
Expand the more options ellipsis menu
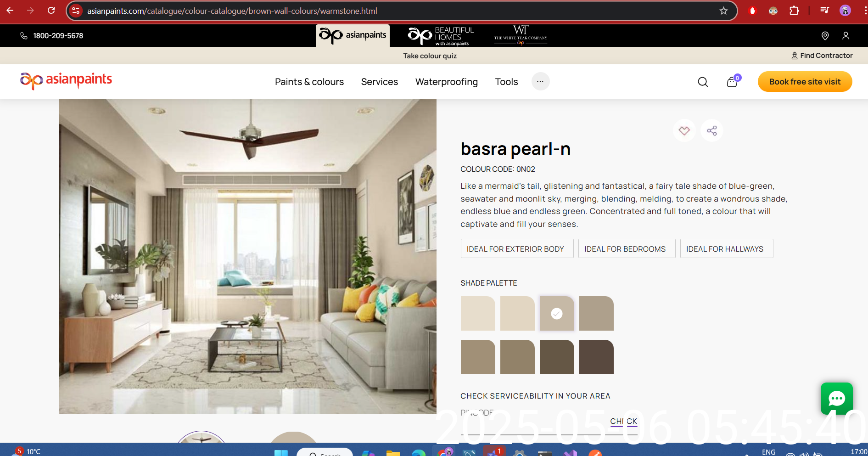tap(540, 82)
